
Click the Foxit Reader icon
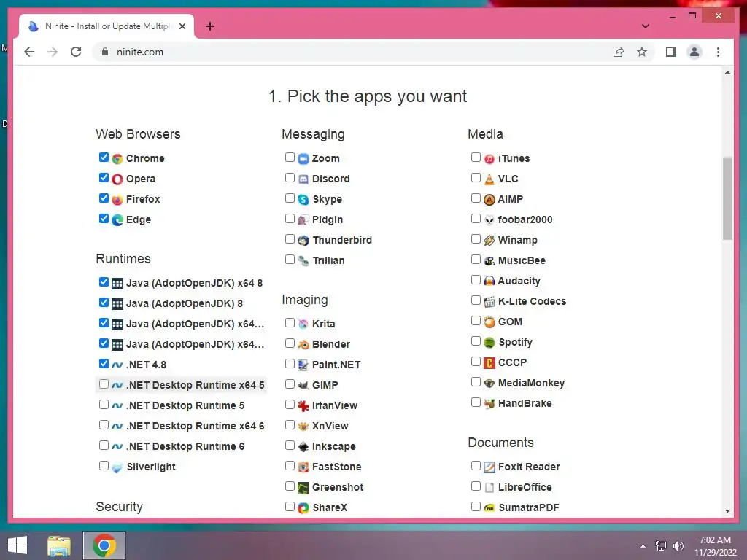[x=489, y=467]
